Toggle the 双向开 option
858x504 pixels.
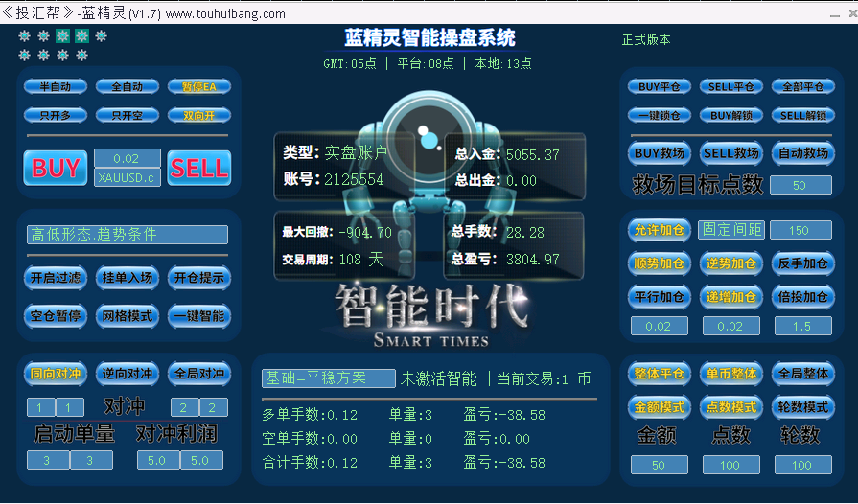(199, 115)
